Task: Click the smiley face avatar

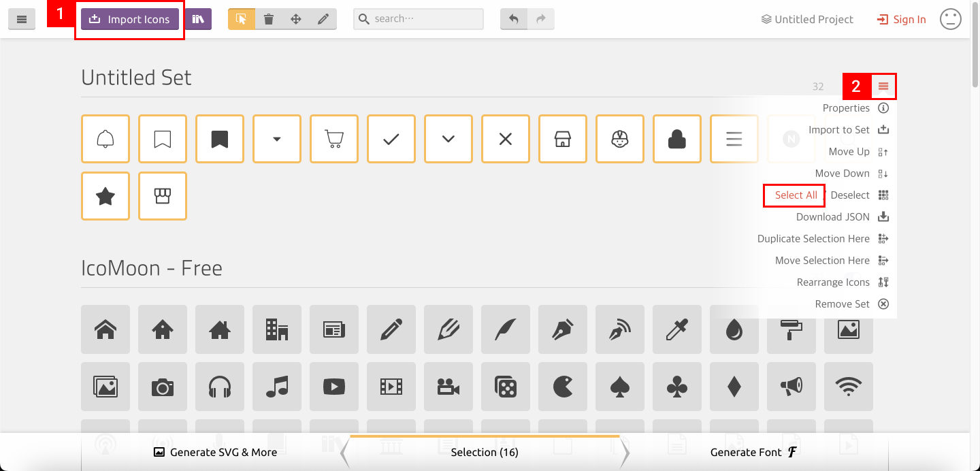Action: pos(951,19)
